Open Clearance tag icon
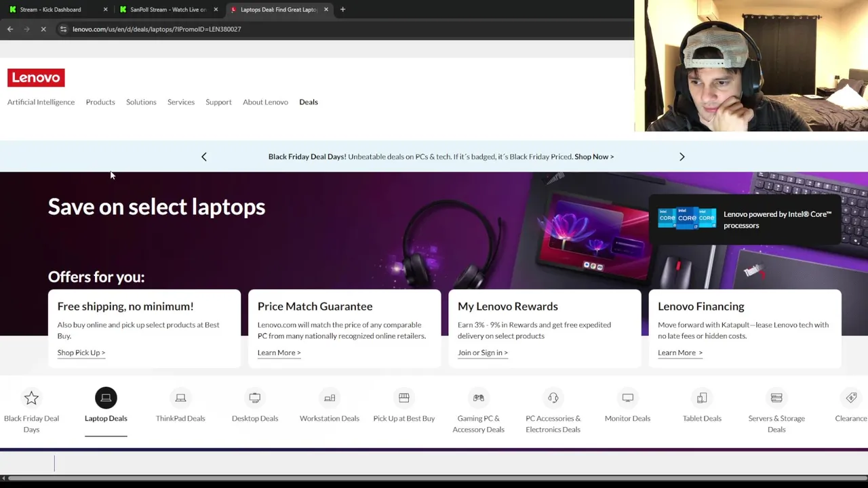This screenshot has height=488, width=868. coord(851,398)
